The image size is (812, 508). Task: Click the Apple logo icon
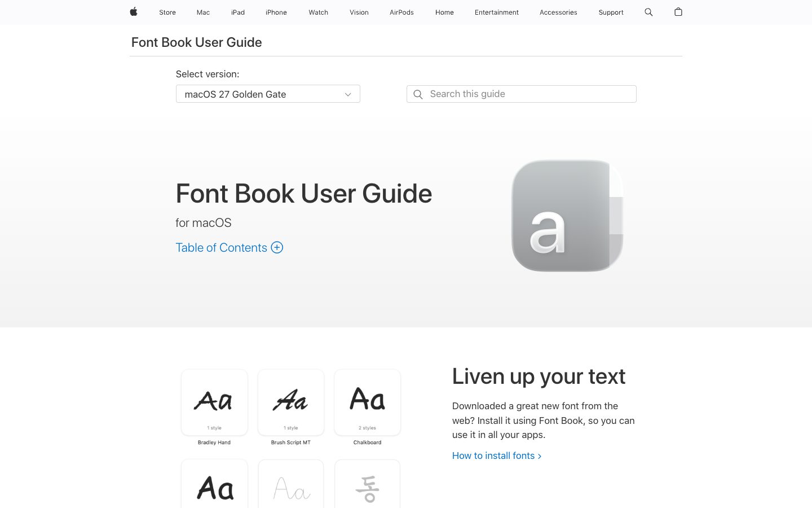tap(134, 12)
